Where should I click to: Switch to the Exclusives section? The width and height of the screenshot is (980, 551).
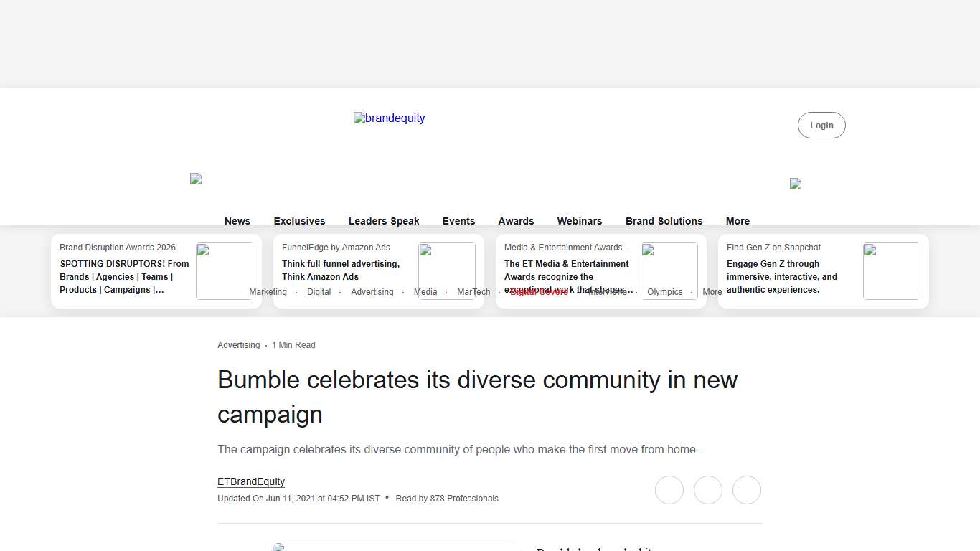[299, 221]
